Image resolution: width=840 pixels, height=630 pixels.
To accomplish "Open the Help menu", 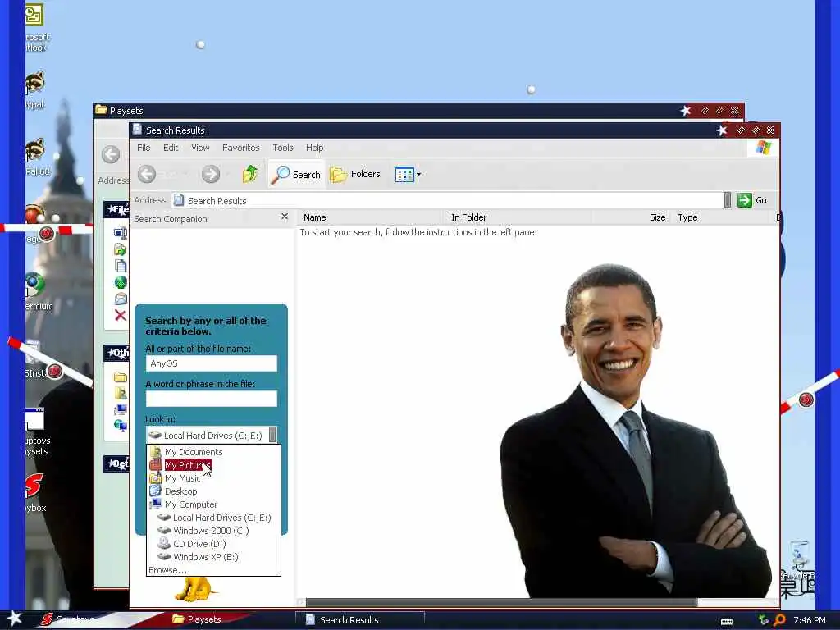I will 314,148.
